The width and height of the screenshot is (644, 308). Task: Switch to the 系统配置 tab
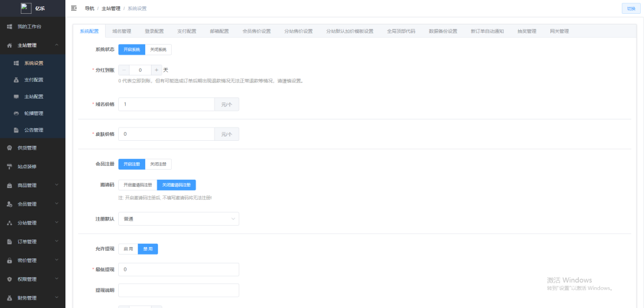click(x=89, y=31)
